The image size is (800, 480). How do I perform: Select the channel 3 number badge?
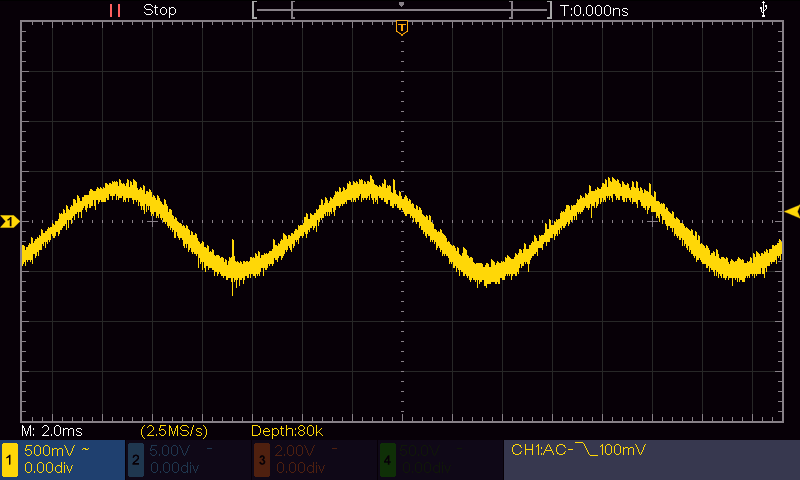tap(260, 459)
